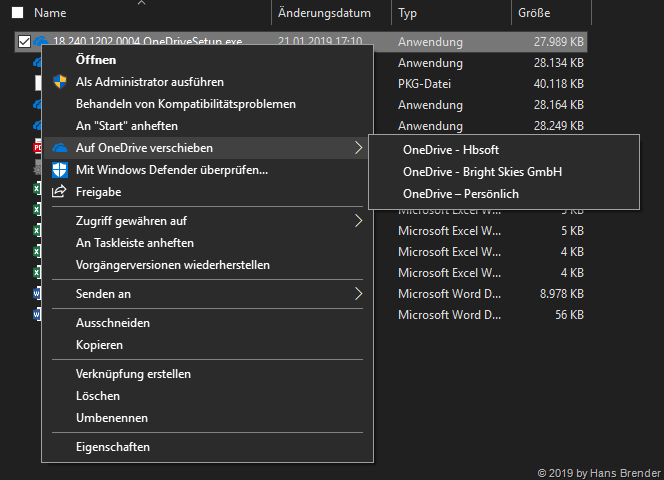664x480 pixels.
Task: Click the OneDrive cloud icon in context menu
Action: [x=59, y=148]
